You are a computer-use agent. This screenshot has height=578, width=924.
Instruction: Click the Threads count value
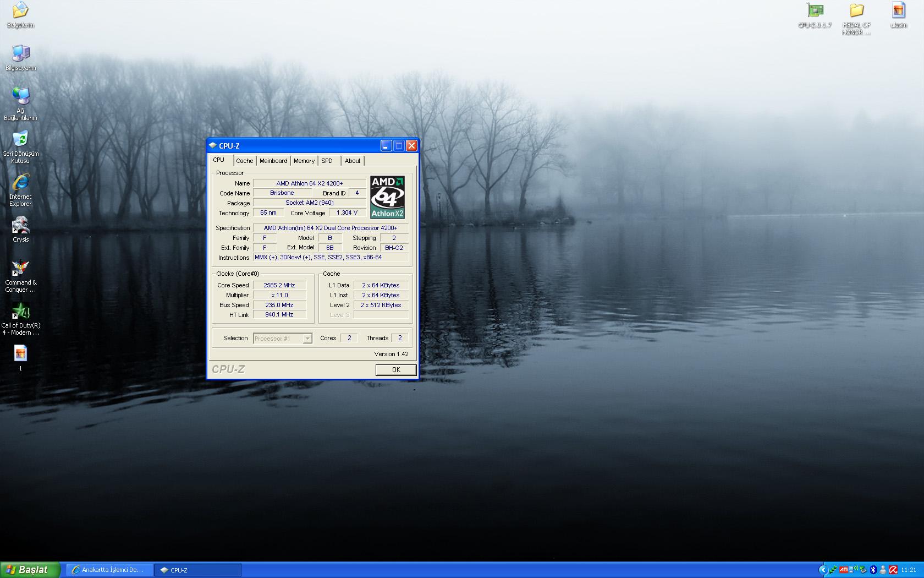click(x=400, y=338)
